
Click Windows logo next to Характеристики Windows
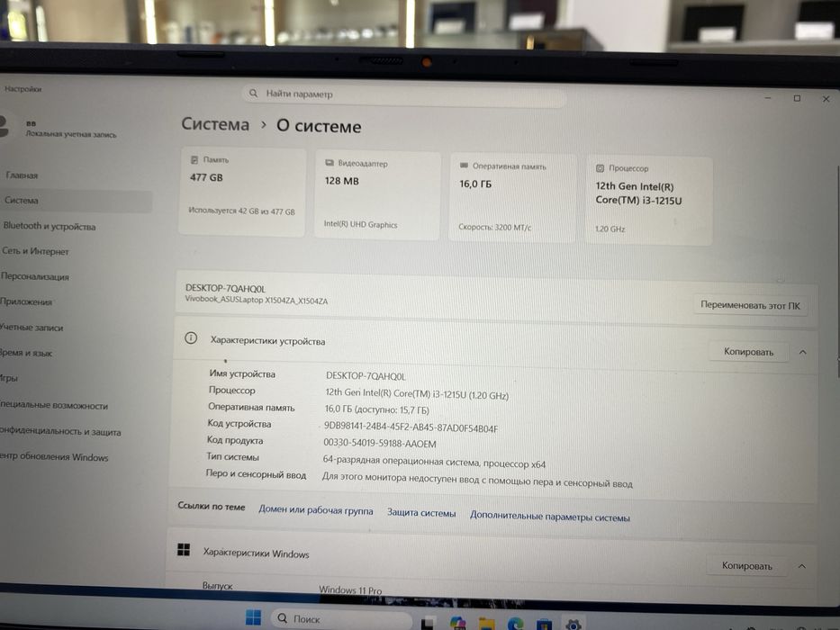[183, 550]
